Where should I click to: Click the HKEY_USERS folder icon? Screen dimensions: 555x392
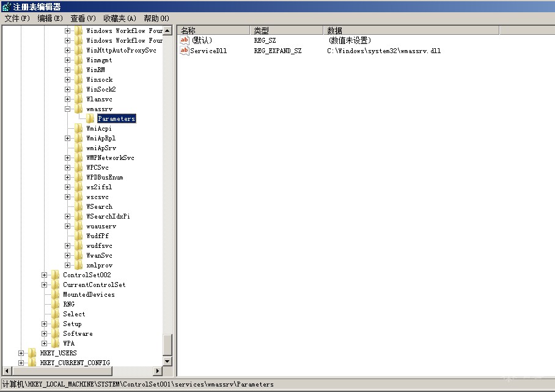[x=32, y=353]
